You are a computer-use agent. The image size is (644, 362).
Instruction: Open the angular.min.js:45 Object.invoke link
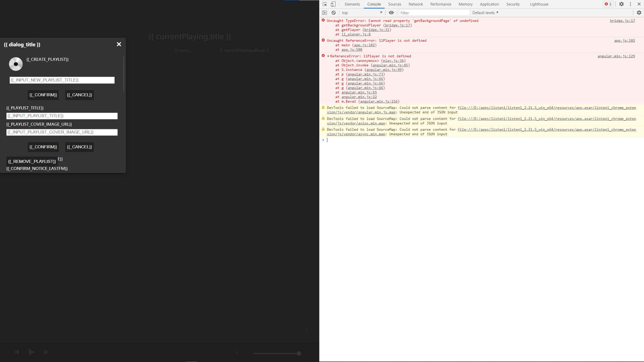[390, 65]
